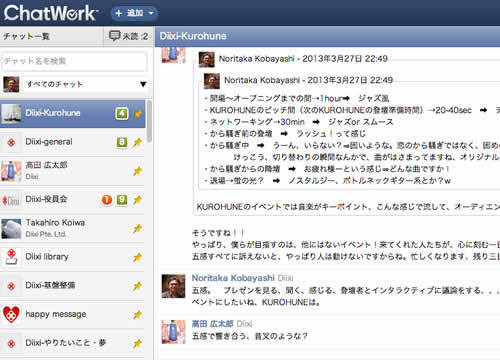The image size is (500, 360).
Task: Click the Diixi library stamp icon
Action: point(11,257)
